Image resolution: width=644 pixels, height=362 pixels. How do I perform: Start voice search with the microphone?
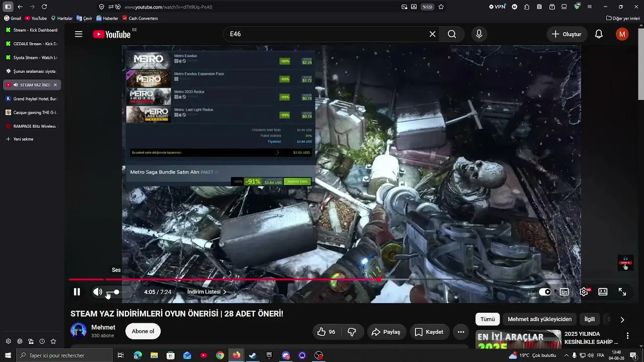click(479, 34)
